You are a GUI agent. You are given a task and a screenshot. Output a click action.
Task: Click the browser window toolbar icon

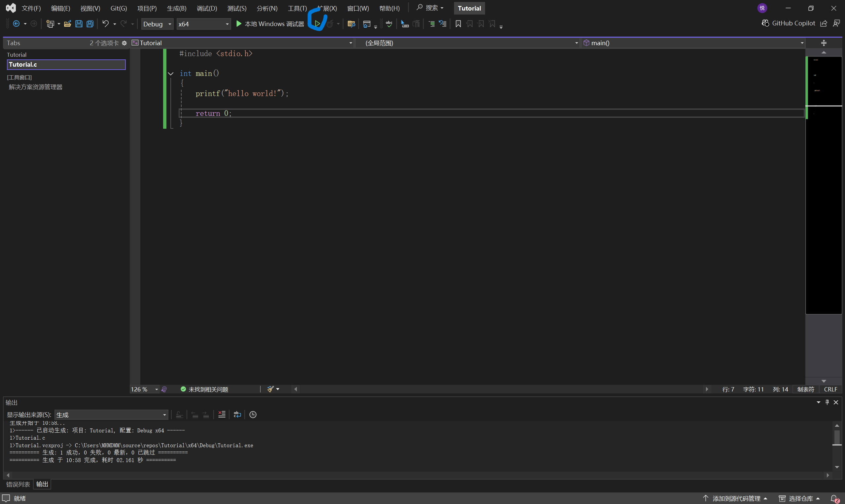click(367, 24)
